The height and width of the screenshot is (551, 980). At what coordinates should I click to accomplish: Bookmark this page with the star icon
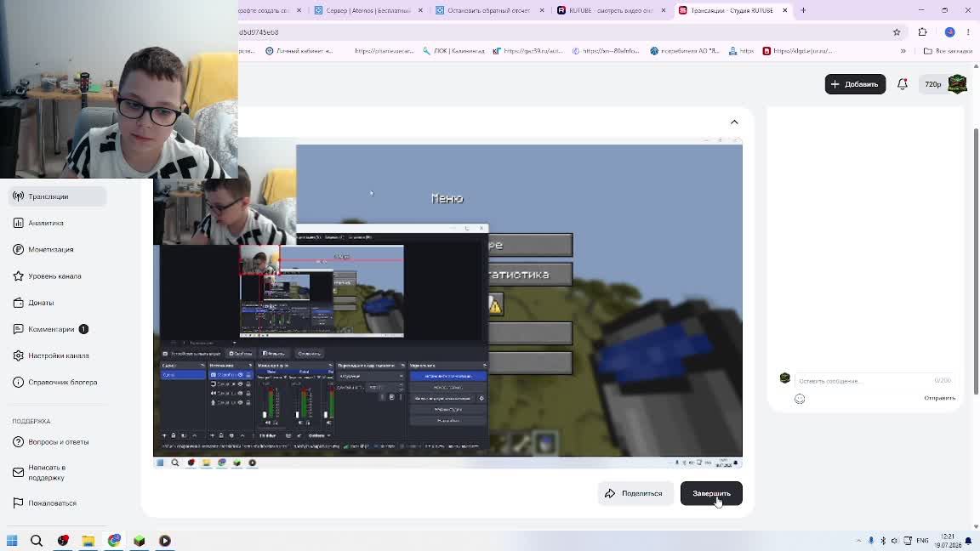[x=897, y=31]
